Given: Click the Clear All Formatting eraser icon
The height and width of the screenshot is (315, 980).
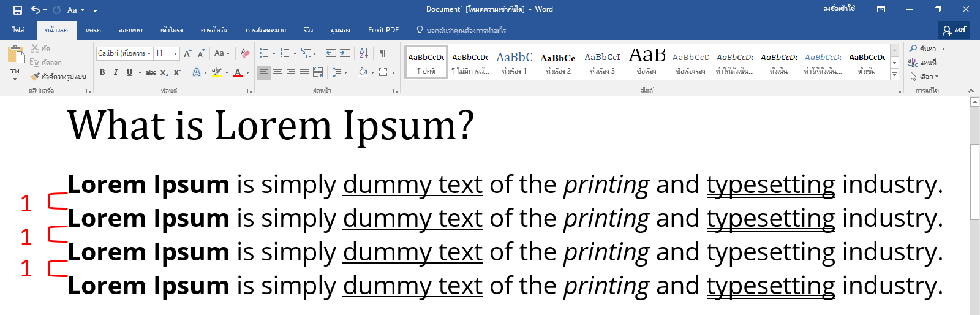Looking at the screenshot, I should pos(245,53).
